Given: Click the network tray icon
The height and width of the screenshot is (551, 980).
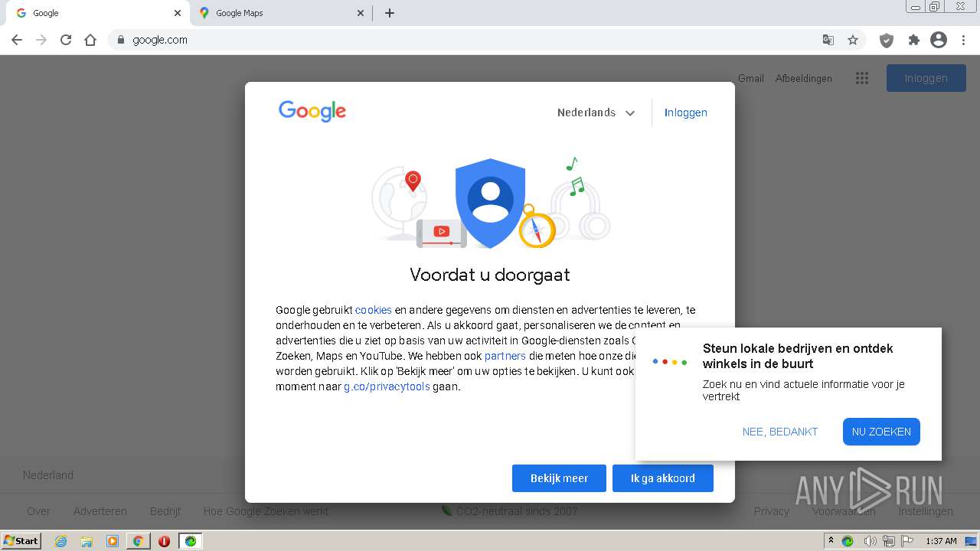Looking at the screenshot, I should [x=889, y=541].
